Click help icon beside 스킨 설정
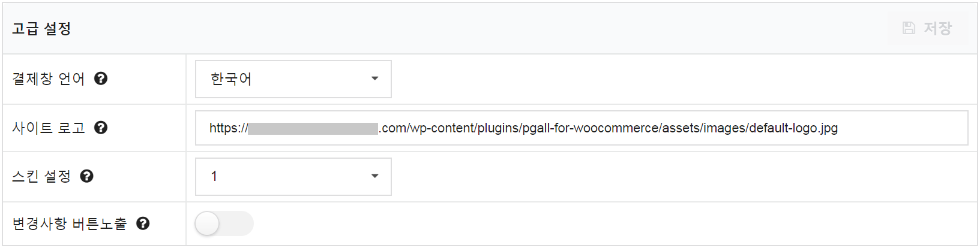Screen dimensions: 980x248 click(86, 176)
